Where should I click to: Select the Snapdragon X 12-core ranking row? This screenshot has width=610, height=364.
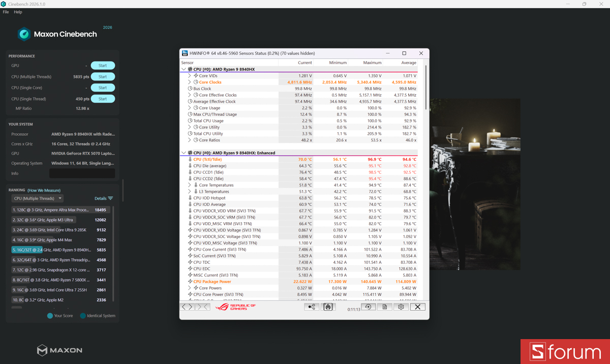pos(60,270)
